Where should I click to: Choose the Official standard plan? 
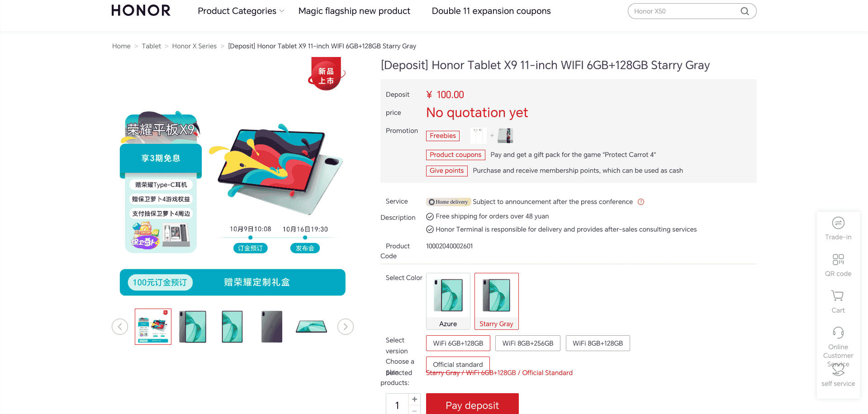[x=457, y=364]
